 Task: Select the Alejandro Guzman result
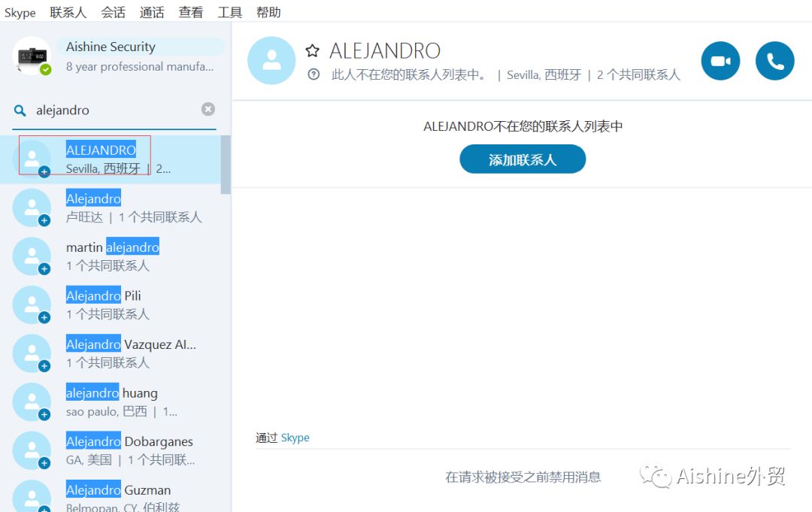pyautogui.click(x=111, y=495)
